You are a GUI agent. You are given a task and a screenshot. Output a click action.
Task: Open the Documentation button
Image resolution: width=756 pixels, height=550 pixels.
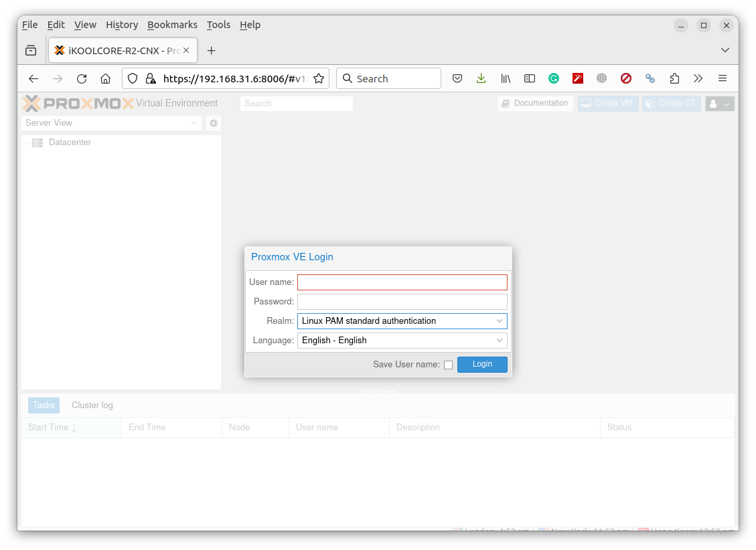[x=535, y=104]
